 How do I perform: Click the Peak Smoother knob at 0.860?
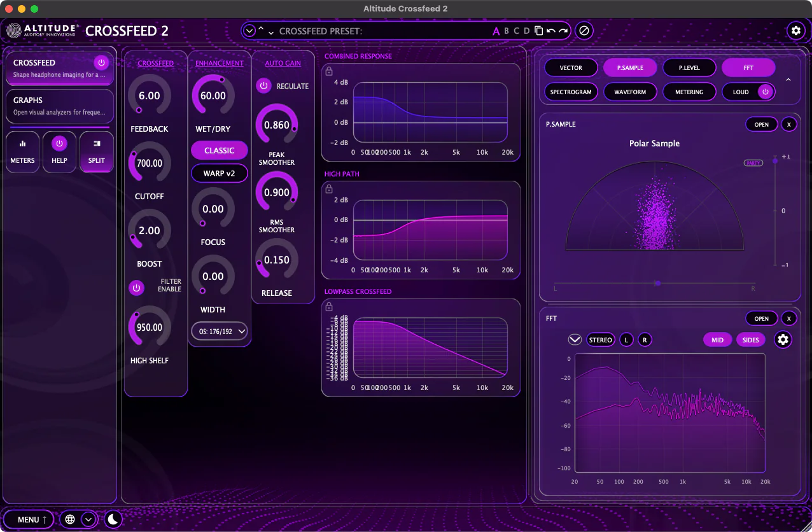coord(277,125)
